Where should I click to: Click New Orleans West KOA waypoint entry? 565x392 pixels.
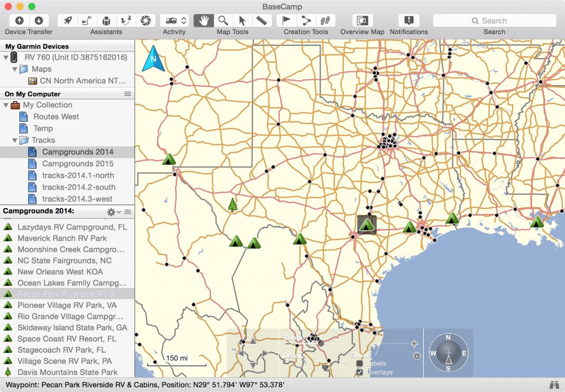(x=60, y=272)
